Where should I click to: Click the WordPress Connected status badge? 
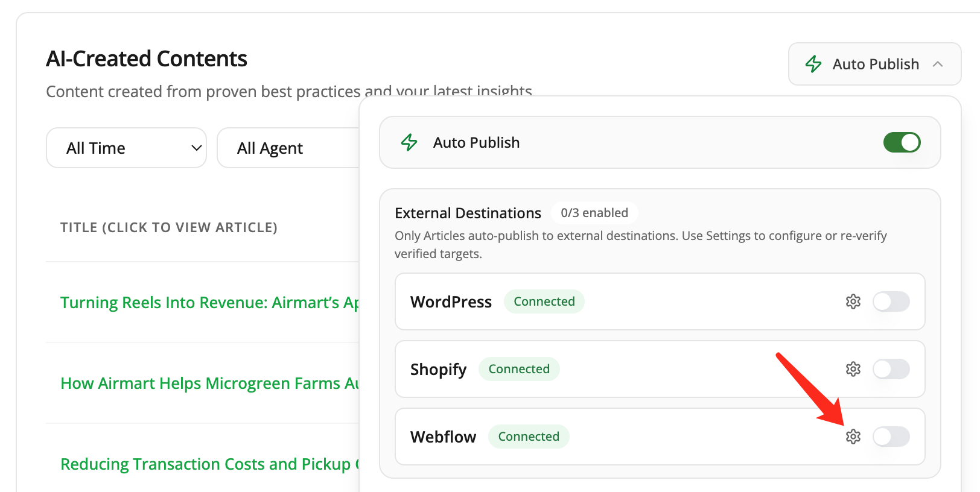click(544, 301)
